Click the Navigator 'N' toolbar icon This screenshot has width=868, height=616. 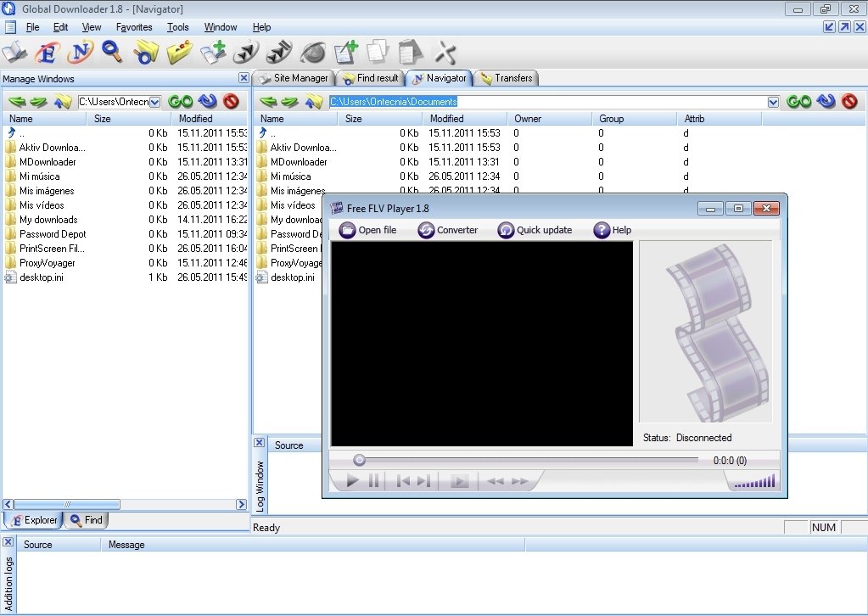pos(81,53)
